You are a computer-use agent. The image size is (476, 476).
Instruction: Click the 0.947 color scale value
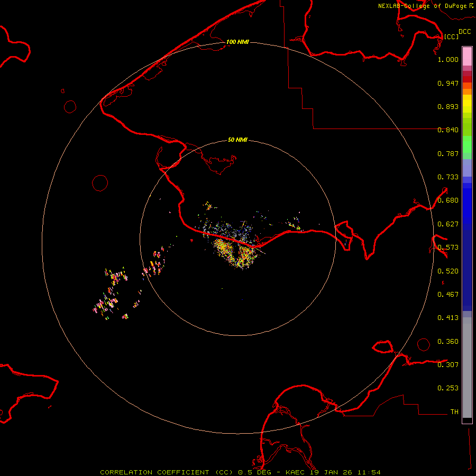point(448,83)
